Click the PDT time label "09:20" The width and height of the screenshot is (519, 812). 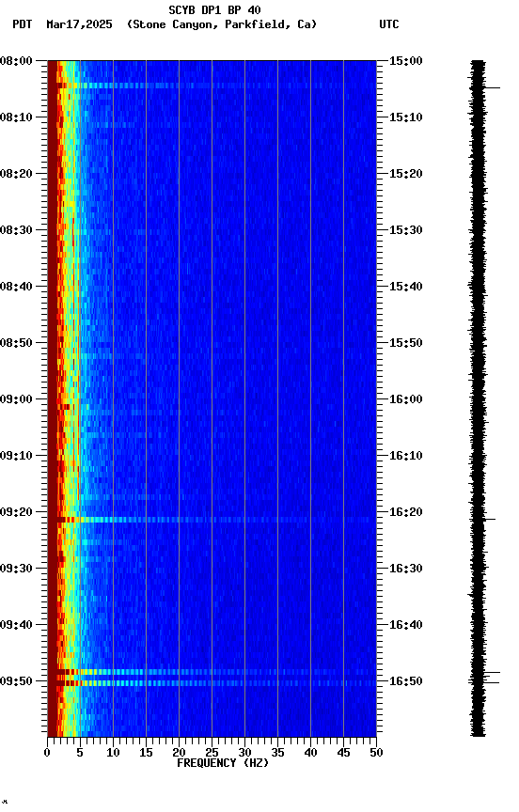point(16,512)
